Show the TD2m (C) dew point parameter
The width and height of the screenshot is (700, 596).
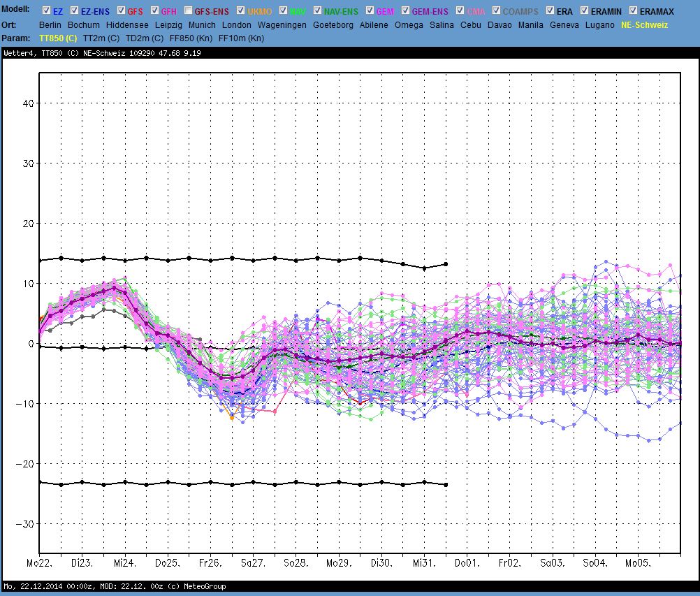(144, 38)
